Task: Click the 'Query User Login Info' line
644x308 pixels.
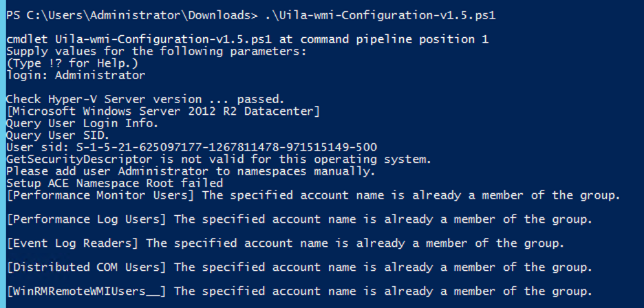Action: point(82,123)
